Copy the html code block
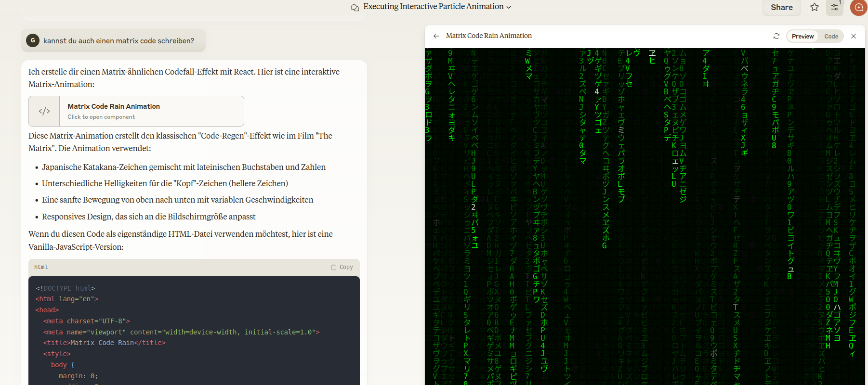868x385 pixels. (342, 267)
